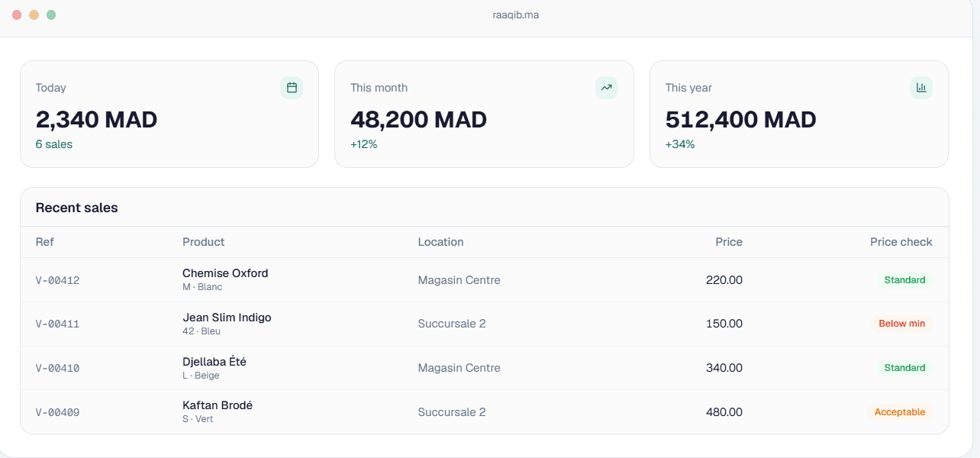Click the +34% growth figure
The width and height of the screenshot is (980, 458).
pos(680,144)
